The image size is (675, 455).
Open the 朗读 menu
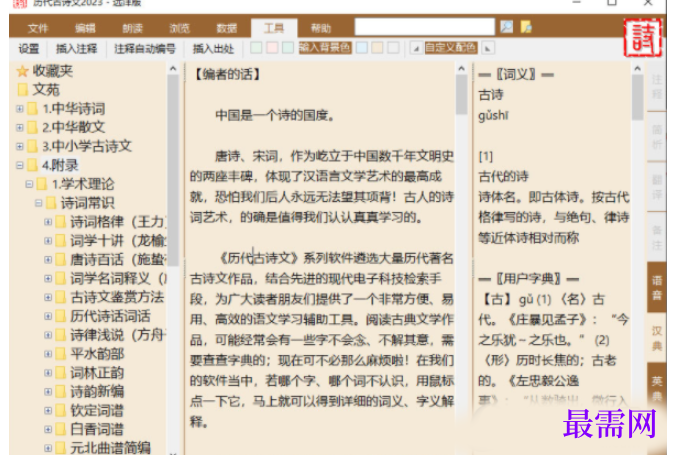[x=133, y=28]
